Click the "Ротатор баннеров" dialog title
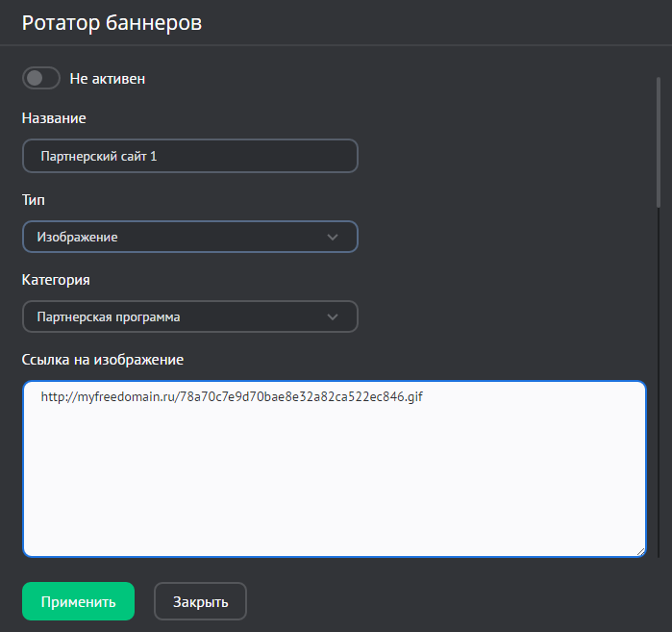The width and height of the screenshot is (672, 632). click(x=112, y=23)
